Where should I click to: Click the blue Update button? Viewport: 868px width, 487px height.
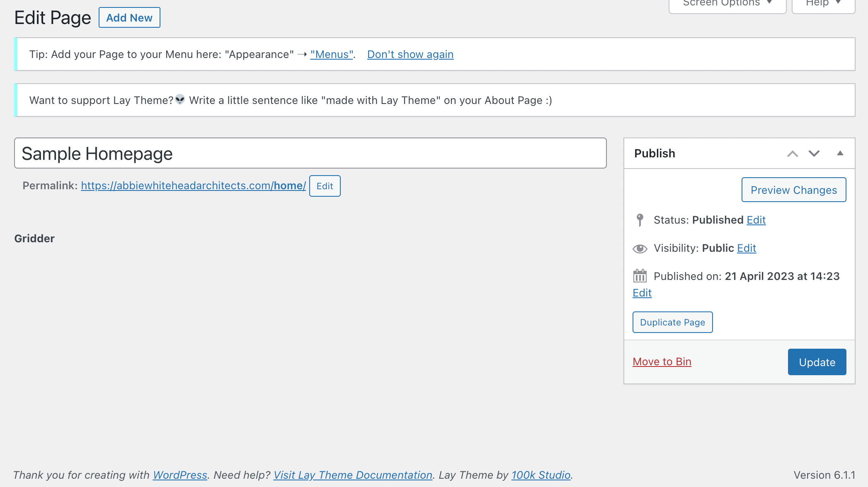[817, 362]
